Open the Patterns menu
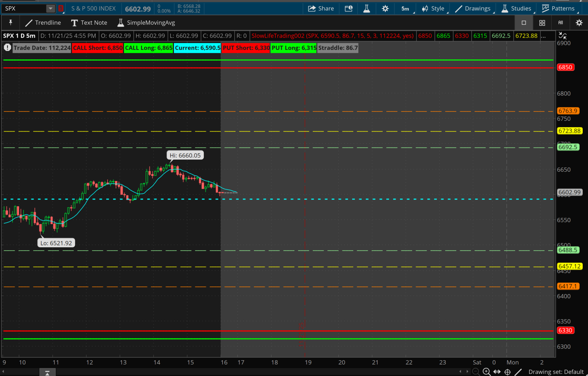The image size is (588, 376). pyautogui.click(x=558, y=8)
